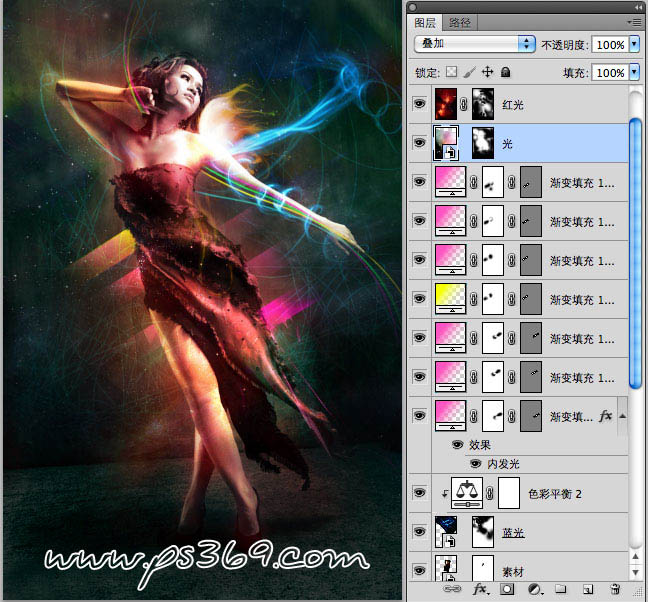This screenshot has height=602, width=648.
Task: Hide the 素材 layer
Action: [x=419, y=571]
